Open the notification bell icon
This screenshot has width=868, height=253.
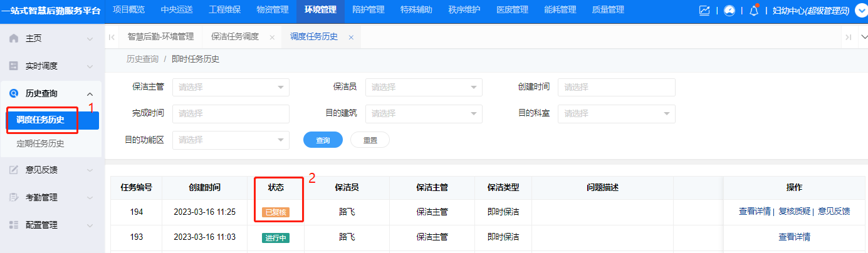coord(754,11)
